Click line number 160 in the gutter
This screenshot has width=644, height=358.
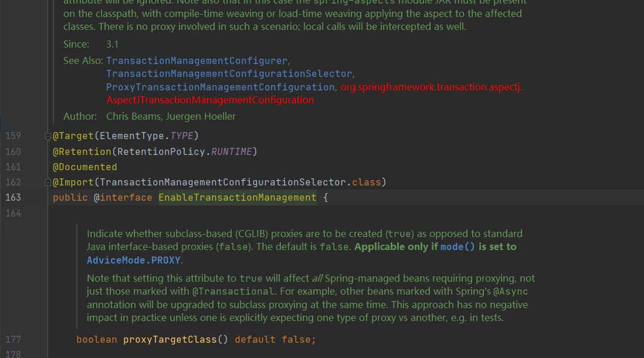pyautogui.click(x=13, y=151)
